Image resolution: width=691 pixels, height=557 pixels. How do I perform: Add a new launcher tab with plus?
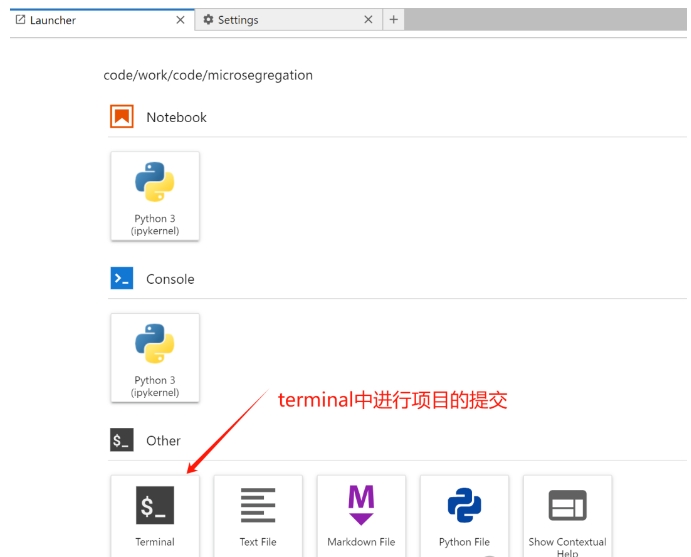394,20
